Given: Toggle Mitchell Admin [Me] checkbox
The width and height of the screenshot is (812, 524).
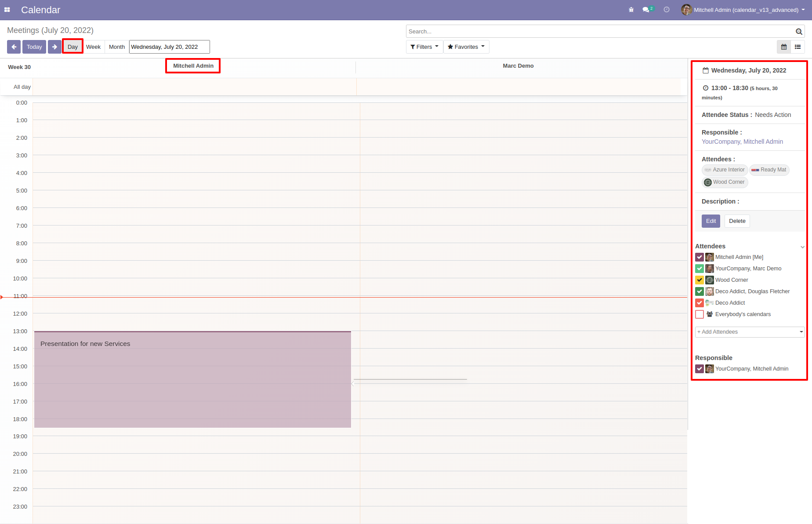Looking at the screenshot, I should (x=700, y=257).
